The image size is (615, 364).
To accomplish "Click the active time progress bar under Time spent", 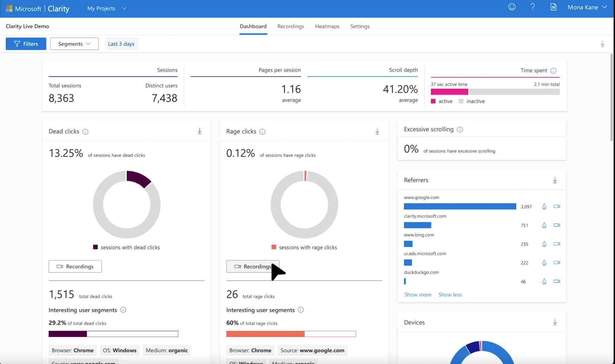I will (449, 91).
